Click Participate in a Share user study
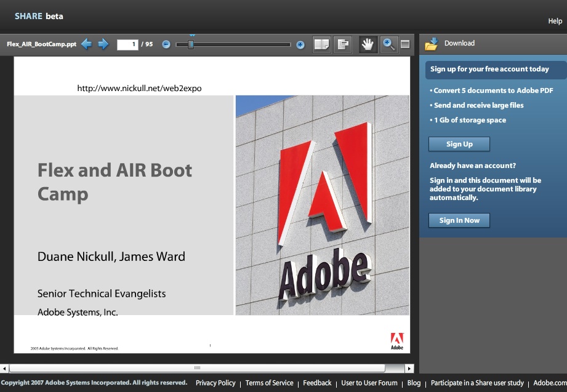Screen dimensions: 567x392 (477, 383)
